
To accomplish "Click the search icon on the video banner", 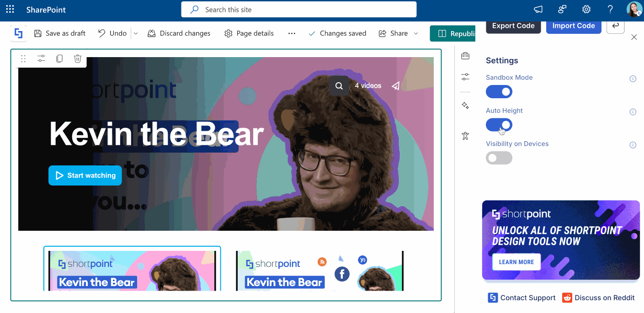I will (x=339, y=86).
